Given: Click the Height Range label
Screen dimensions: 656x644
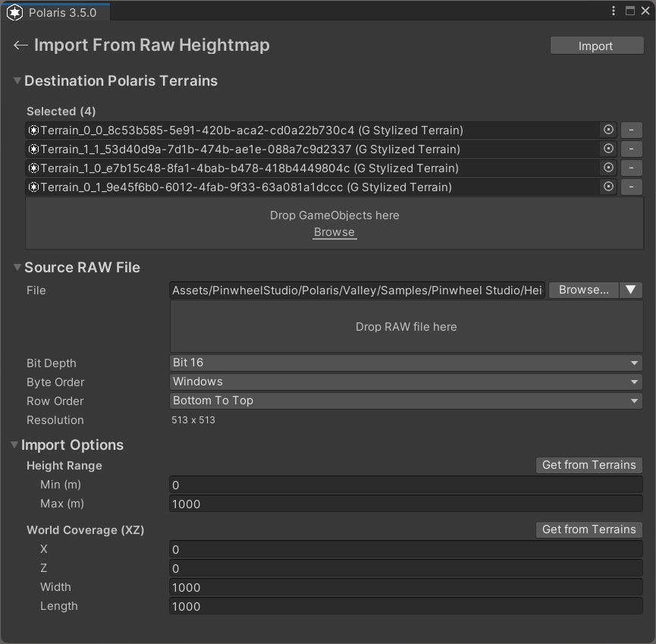Looking at the screenshot, I should pos(64,466).
